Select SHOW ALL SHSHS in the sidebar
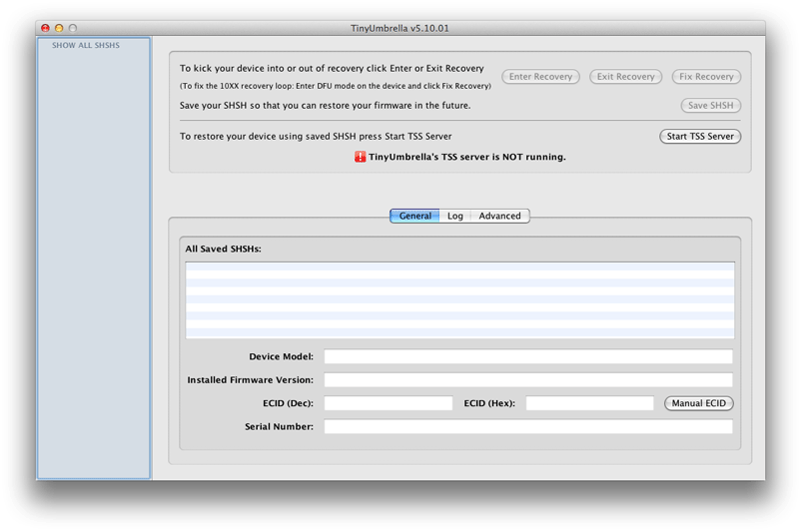This screenshot has height=532, width=799. (x=86, y=46)
